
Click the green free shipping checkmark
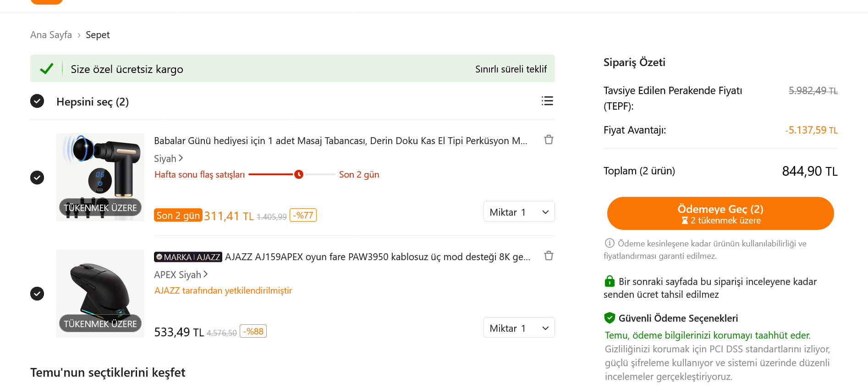pos(47,69)
